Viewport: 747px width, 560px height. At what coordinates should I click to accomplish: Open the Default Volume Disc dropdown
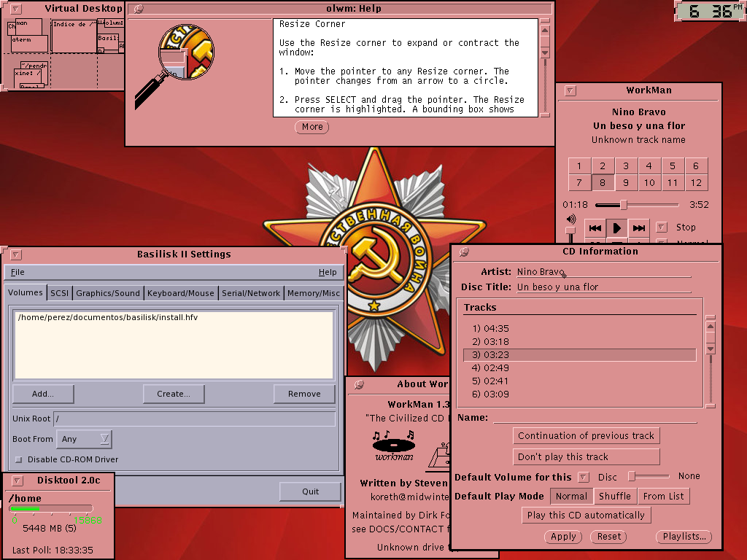pyautogui.click(x=583, y=477)
